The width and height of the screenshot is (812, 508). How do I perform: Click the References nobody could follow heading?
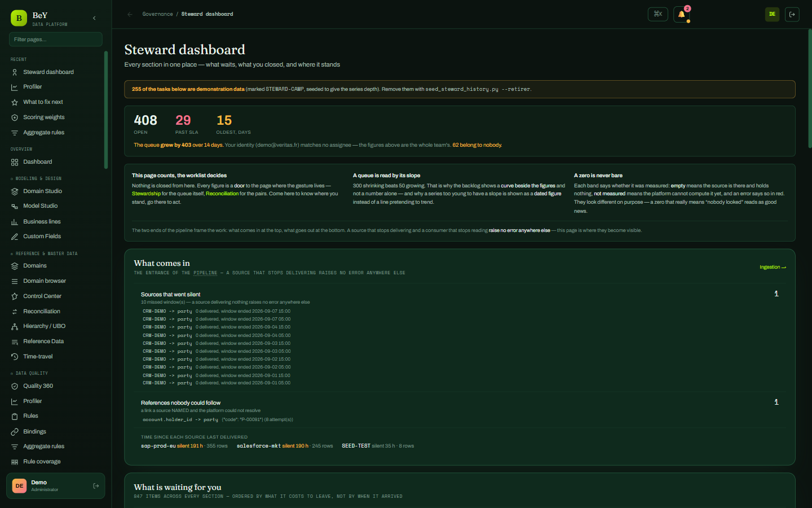click(180, 403)
